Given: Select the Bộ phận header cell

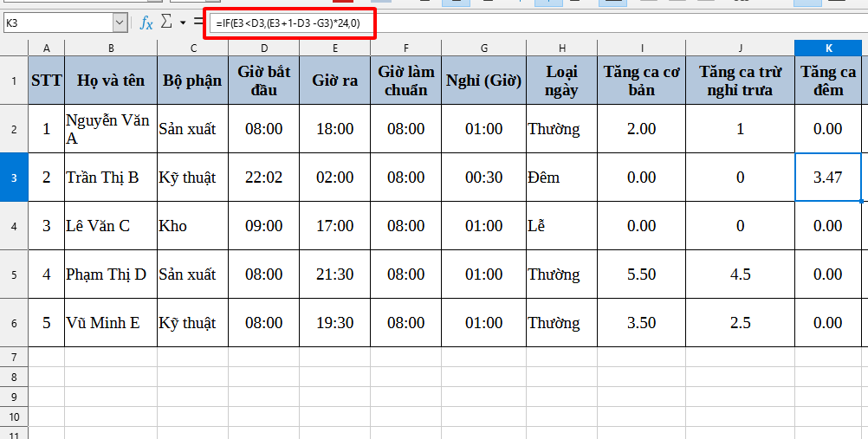Looking at the screenshot, I should pos(192,81).
